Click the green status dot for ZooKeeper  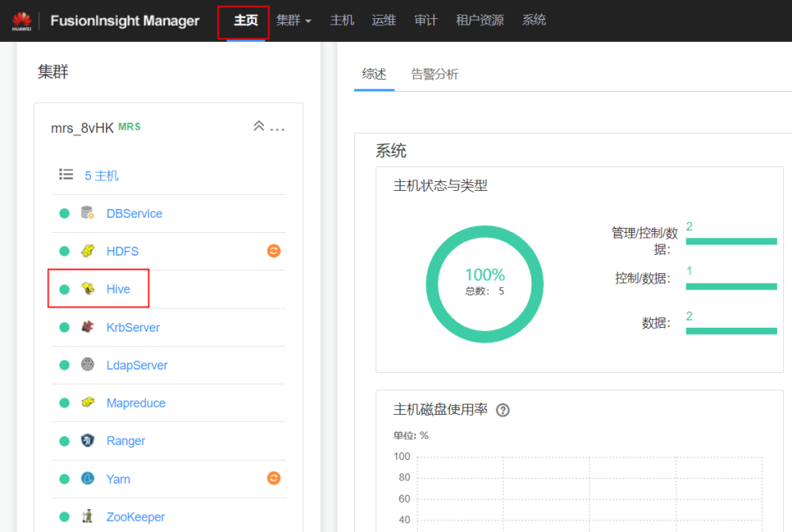click(x=64, y=517)
